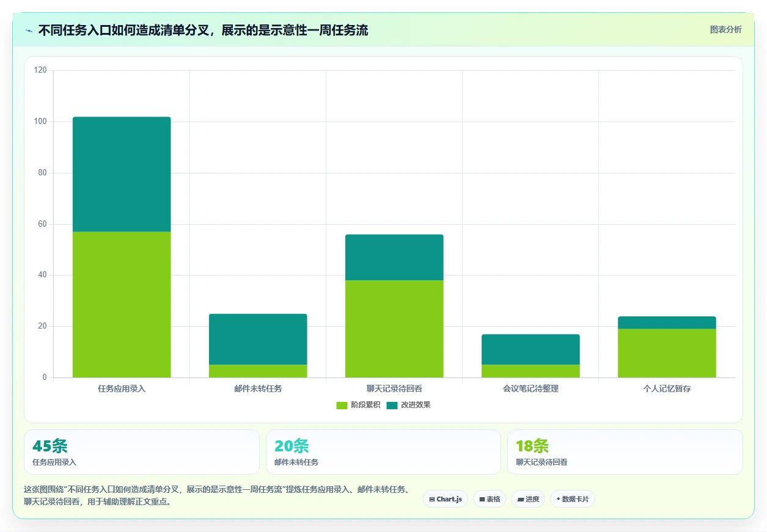The width and height of the screenshot is (767, 532).
Task: Select the header title starting with 不同任务入口如何造成清单分叉
Action: coord(203,31)
